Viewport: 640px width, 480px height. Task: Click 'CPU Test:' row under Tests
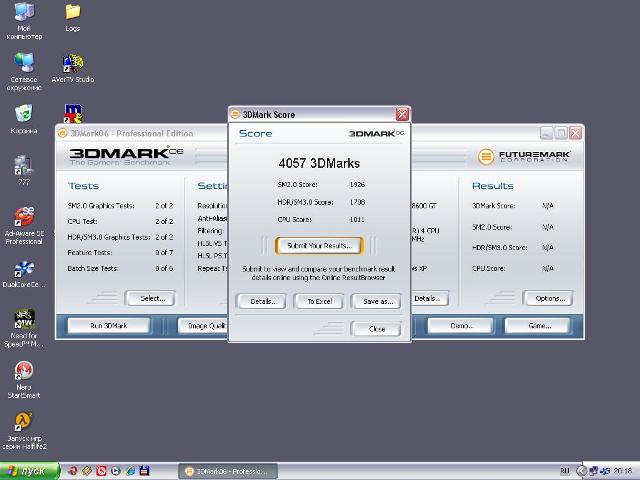[120, 221]
